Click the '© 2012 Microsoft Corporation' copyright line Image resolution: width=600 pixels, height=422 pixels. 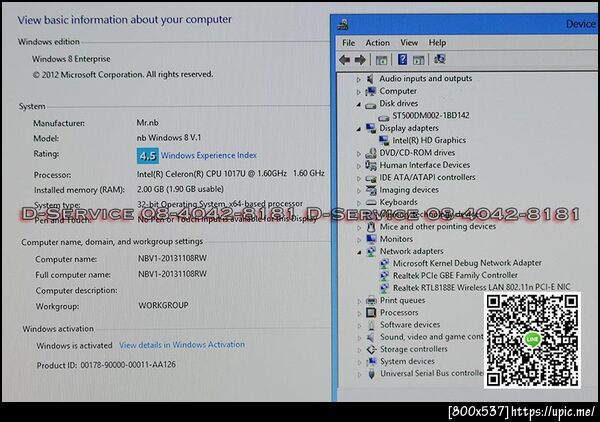pyautogui.click(x=123, y=75)
